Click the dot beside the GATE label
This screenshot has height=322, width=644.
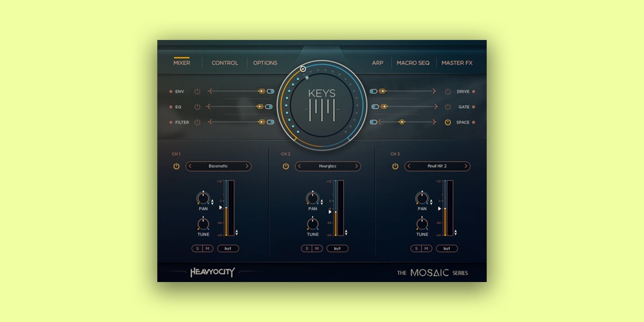coord(473,107)
